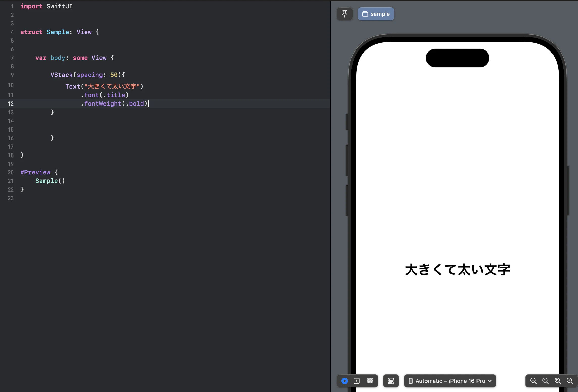The width and height of the screenshot is (578, 392).
Task: Zoom preview to actual size
Action: tap(545, 381)
